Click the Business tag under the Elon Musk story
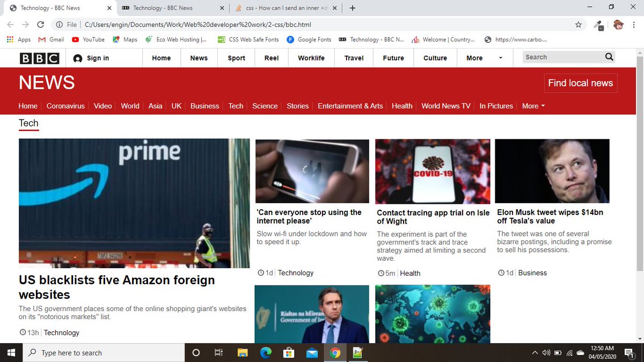This screenshot has width=644, height=362. (x=532, y=272)
